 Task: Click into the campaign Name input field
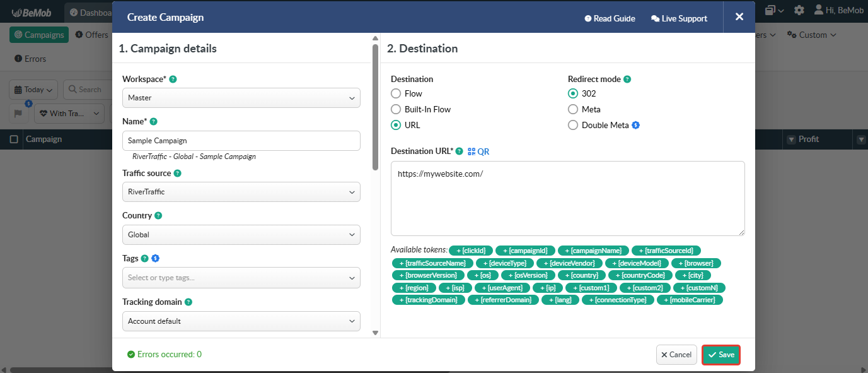coord(241,141)
